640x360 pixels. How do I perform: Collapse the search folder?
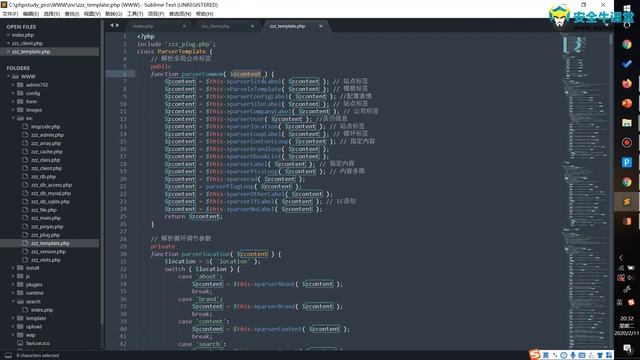click(x=13, y=301)
